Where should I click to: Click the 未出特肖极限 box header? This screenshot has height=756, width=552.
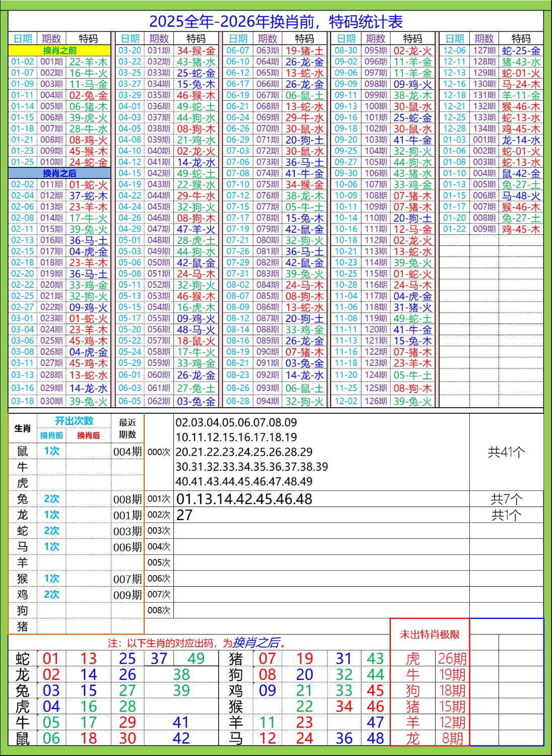430,635
